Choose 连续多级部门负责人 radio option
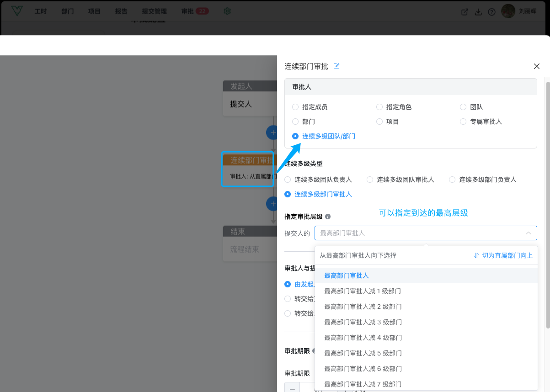 [x=483, y=180]
